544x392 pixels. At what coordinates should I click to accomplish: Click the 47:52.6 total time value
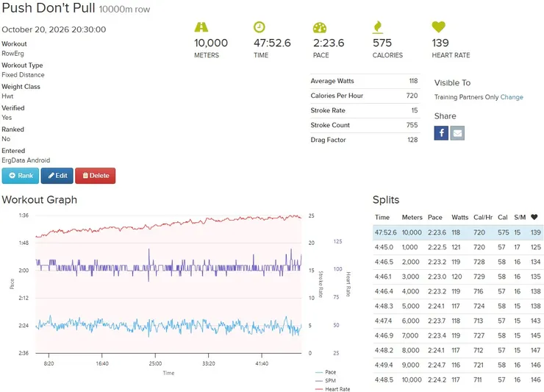(272, 43)
